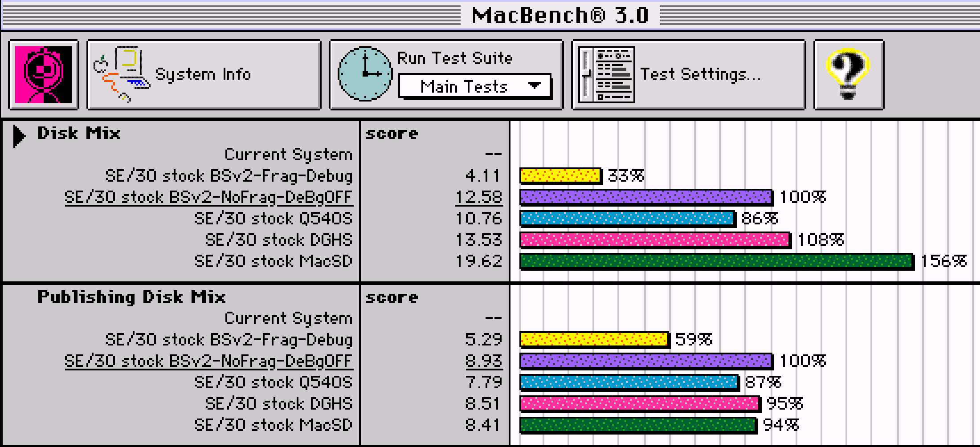980x447 pixels.
Task: Select SE/30 stock DGHS in Disk Mix
Action: [278, 240]
